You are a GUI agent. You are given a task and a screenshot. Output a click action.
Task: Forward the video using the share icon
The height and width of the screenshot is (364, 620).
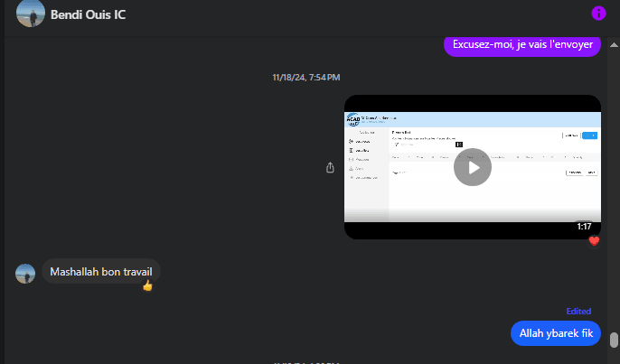331,167
